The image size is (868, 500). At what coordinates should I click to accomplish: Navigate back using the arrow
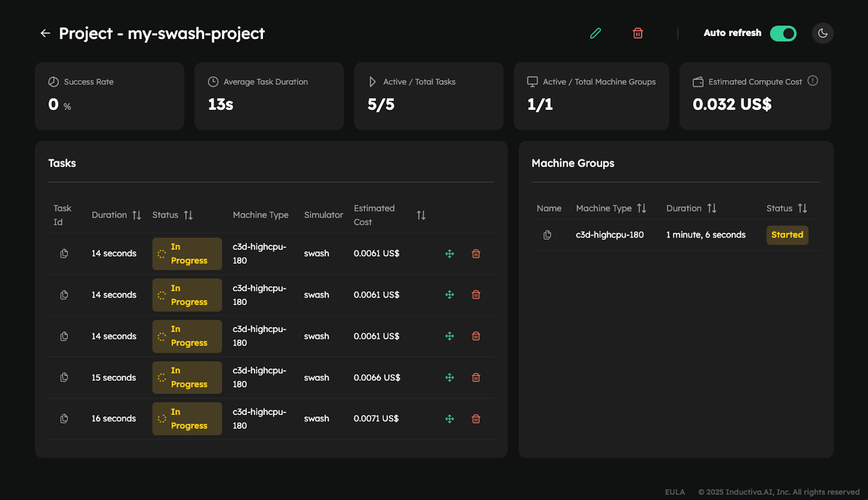[45, 33]
